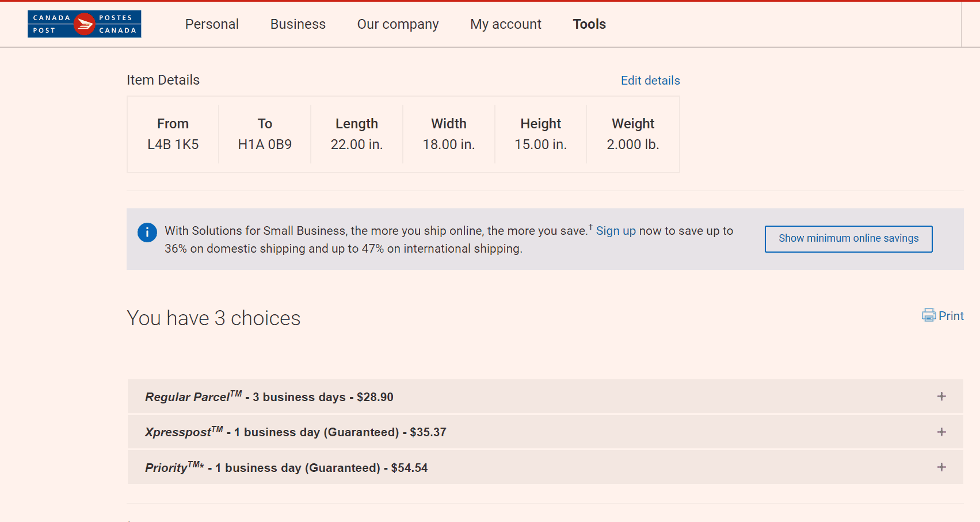Click the Canada Post logo

point(85,24)
